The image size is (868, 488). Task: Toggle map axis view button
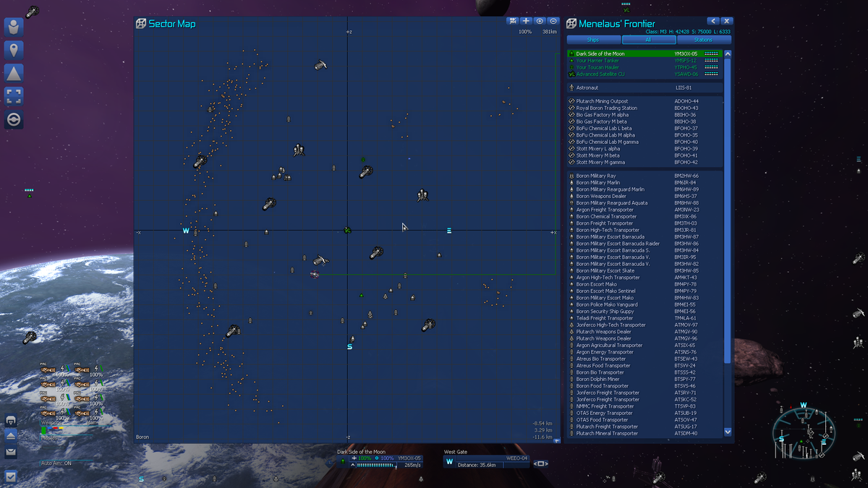(x=513, y=22)
